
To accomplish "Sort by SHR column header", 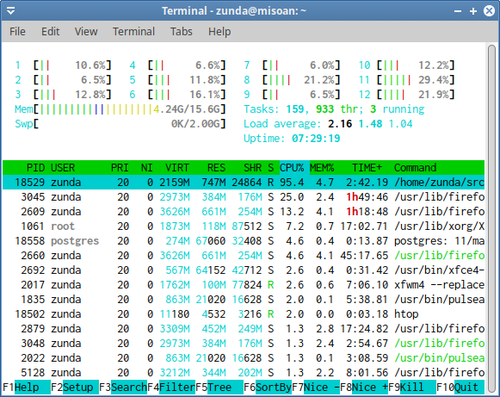I will (252, 168).
